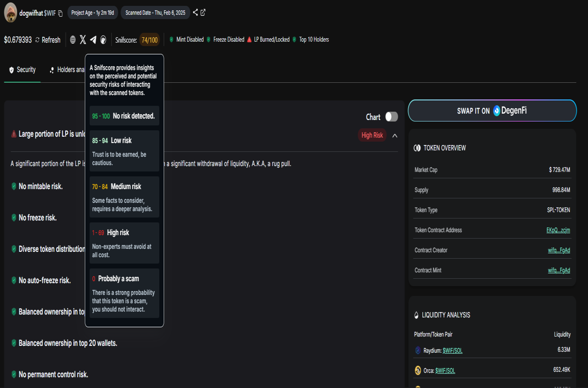Copy the $WIF token symbol

click(60, 13)
